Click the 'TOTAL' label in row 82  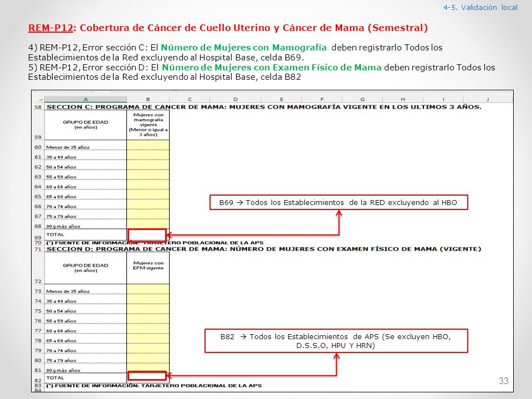[x=55, y=377]
